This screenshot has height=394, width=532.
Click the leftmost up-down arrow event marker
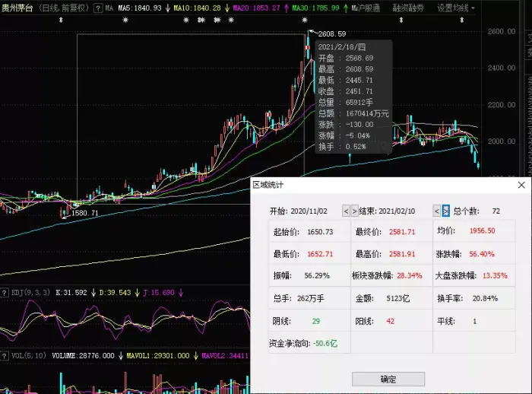61,20
